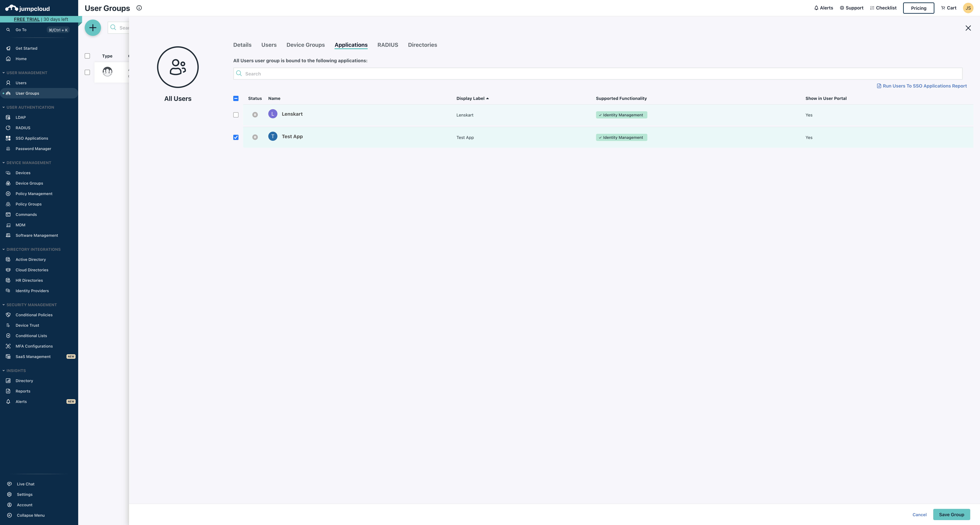The height and width of the screenshot is (525, 980).
Task: Click the Active Directory icon
Action: [8, 259]
